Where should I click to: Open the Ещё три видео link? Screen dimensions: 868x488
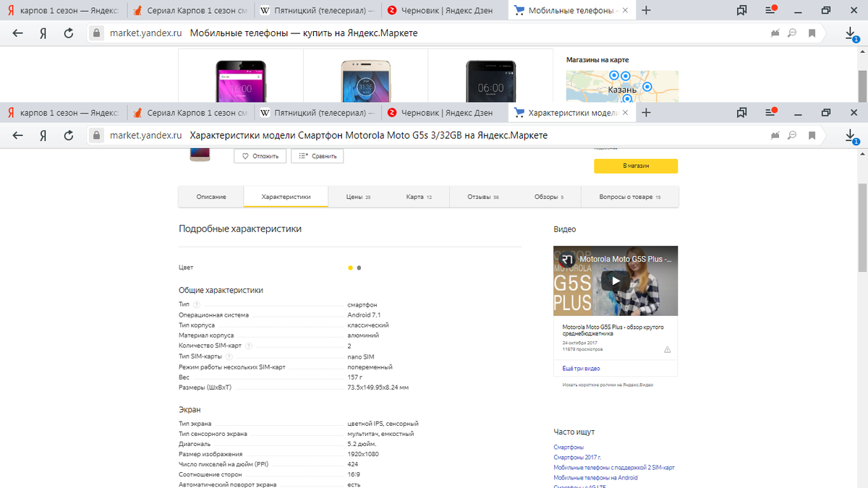pos(581,369)
